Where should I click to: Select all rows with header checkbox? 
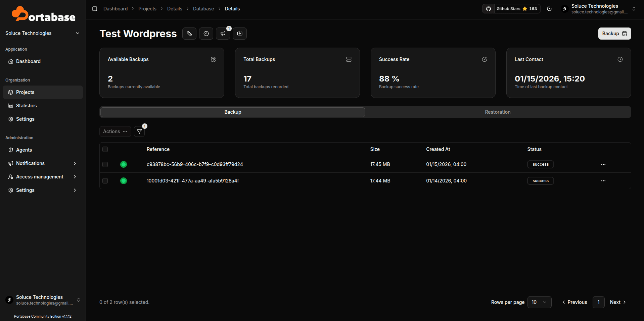point(105,149)
